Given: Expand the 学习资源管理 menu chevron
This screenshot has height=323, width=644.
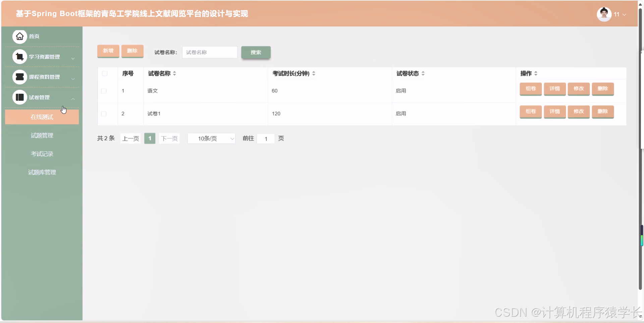Looking at the screenshot, I should [x=73, y=58].
